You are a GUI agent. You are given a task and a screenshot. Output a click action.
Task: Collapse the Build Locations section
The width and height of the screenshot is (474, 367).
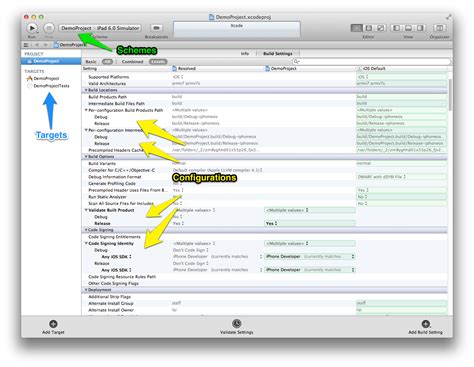click(86, 90)
